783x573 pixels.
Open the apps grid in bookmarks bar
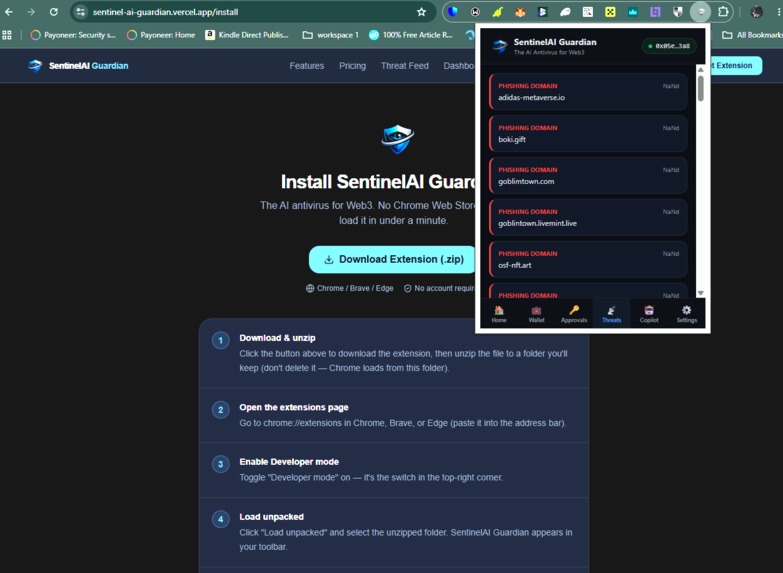[7, 35]
